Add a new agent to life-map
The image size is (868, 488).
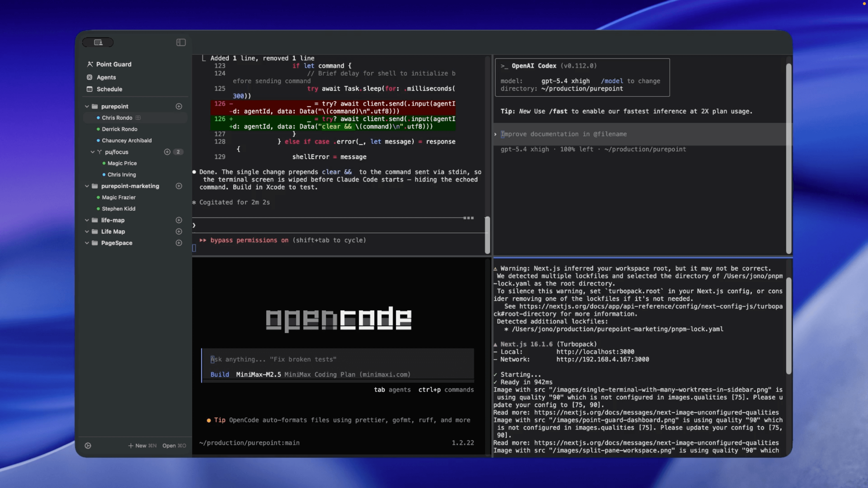tap(179, 220)
